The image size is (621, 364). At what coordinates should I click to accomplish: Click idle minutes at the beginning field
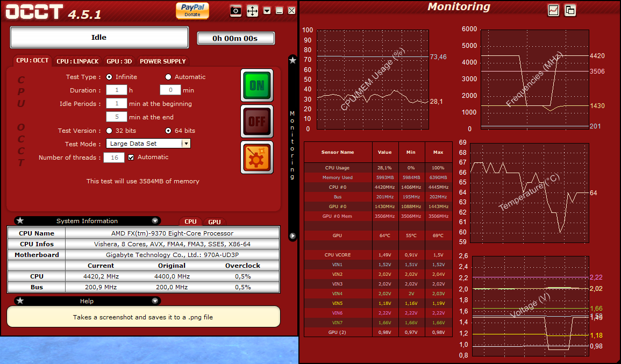pos(117,103)
